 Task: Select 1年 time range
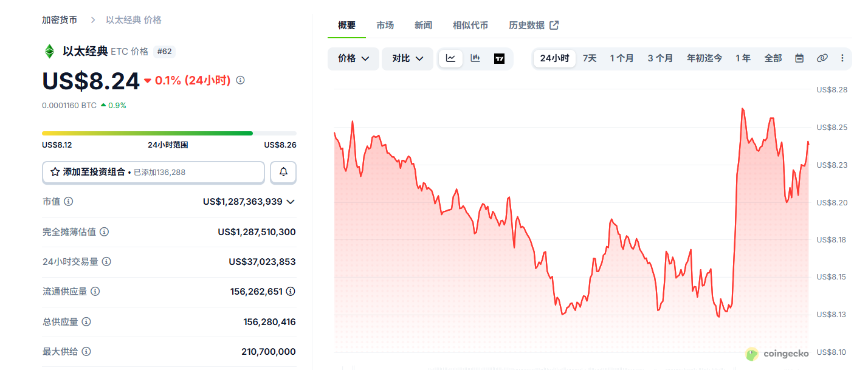(743, 58)
